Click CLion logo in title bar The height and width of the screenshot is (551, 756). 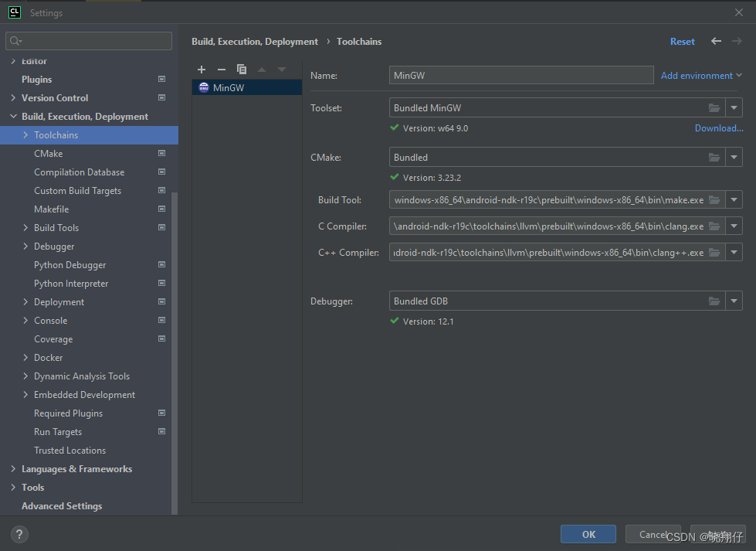pyautogui.click(x=15, y=12)
